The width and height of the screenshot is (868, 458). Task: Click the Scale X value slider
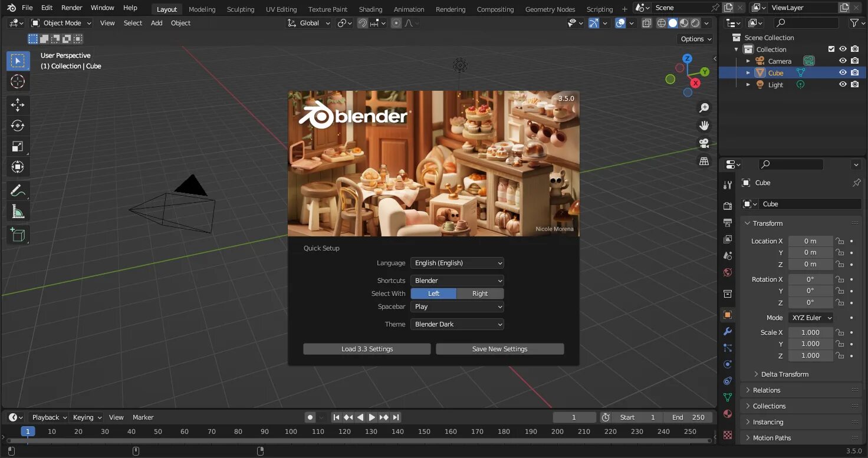click(811, 332)
